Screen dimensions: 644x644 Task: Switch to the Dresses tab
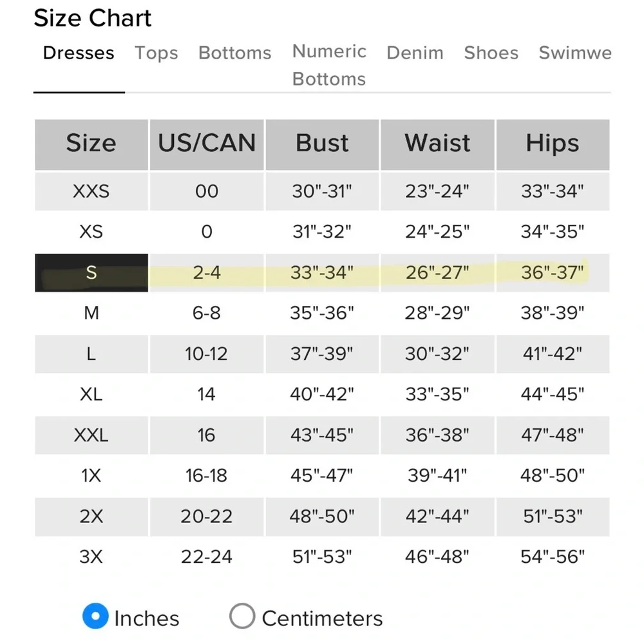pyautogui.click(x=79, y=53)
